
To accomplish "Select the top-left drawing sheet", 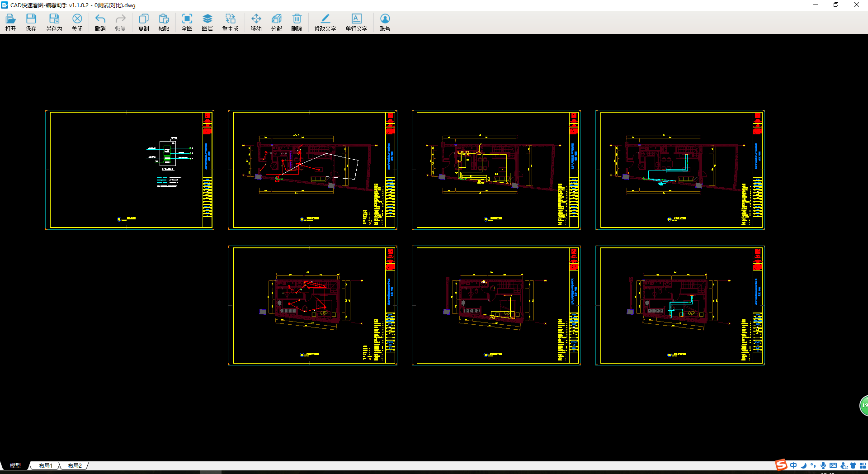I will point(129,170).
